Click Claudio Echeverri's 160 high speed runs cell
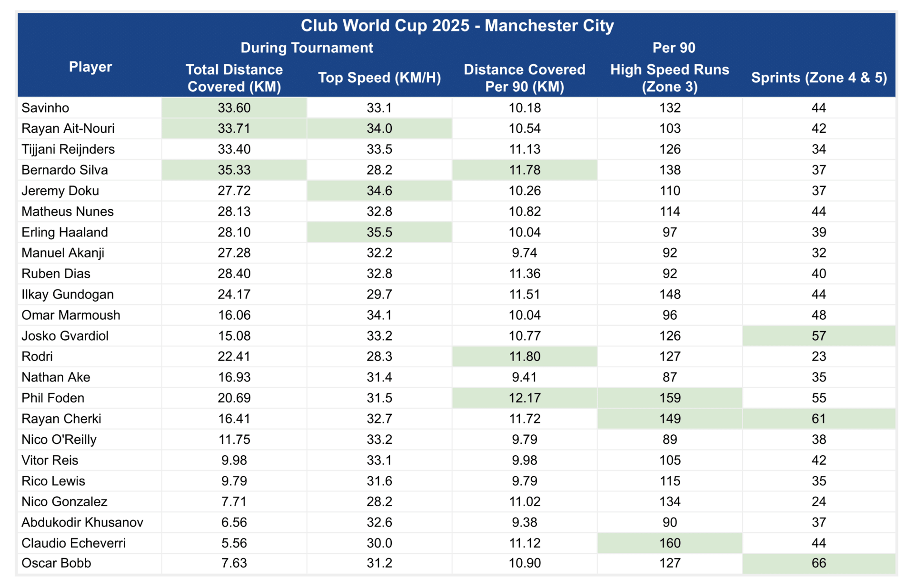914x588 pixels. pos(670,543)
